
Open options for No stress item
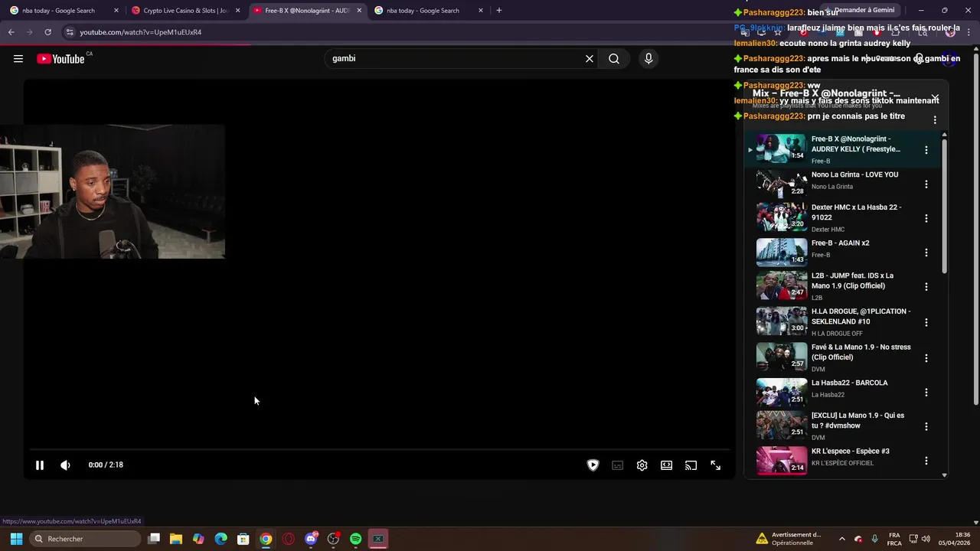pos(926,358)
